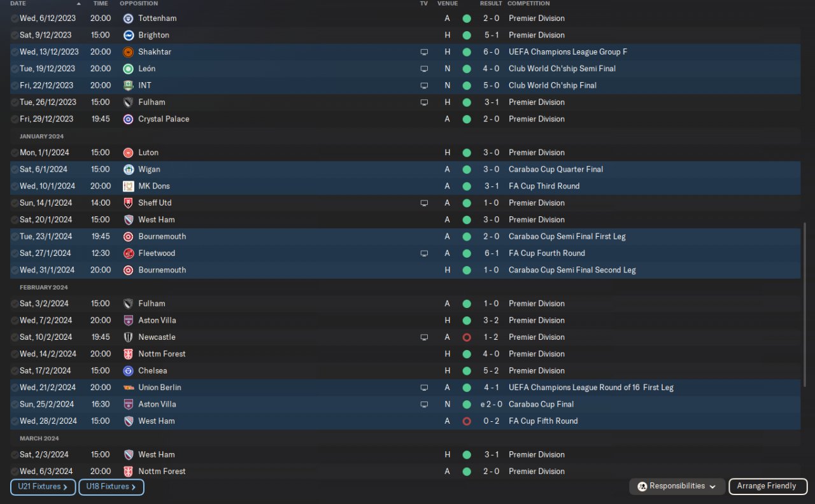Sort by the Date column header

(x=18, y=4)
